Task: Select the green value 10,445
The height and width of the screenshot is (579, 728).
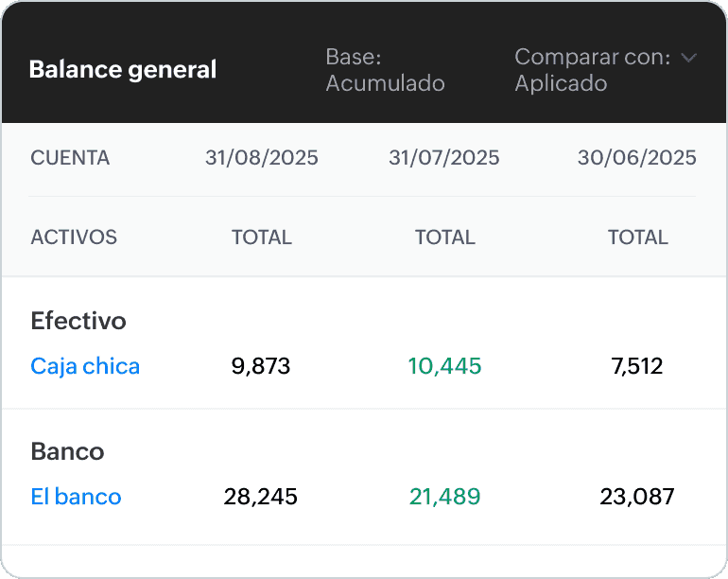Action: click(444, 366)
